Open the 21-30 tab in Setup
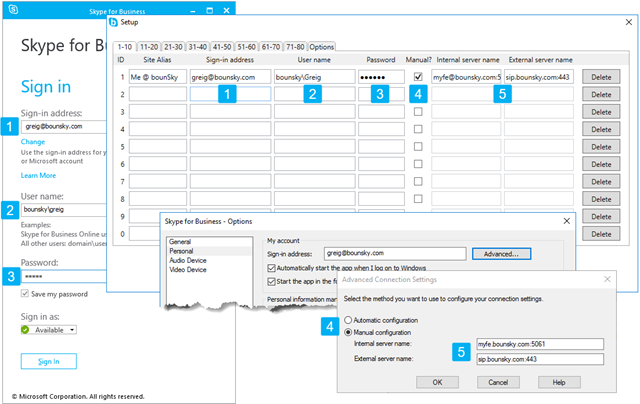640x404 pixels. [173, 47]
